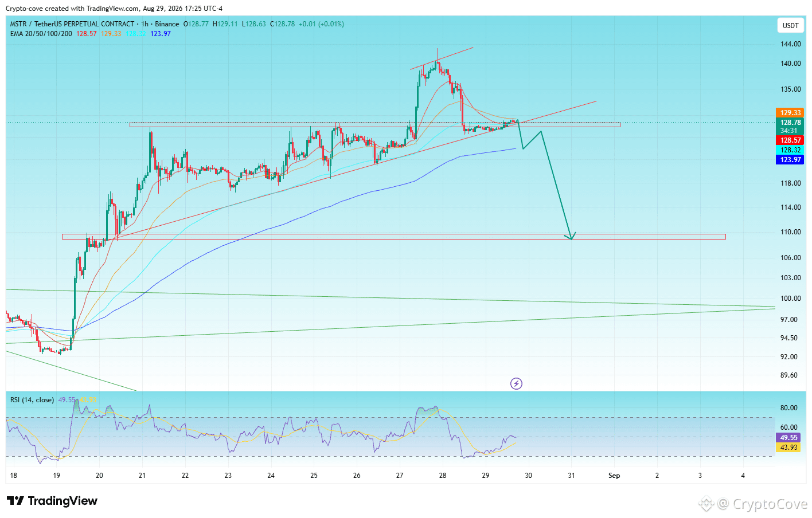This screenshot has width=812, height=518.
Task: Click the "94.50" price axis label
Action: [x=789, y=338]
